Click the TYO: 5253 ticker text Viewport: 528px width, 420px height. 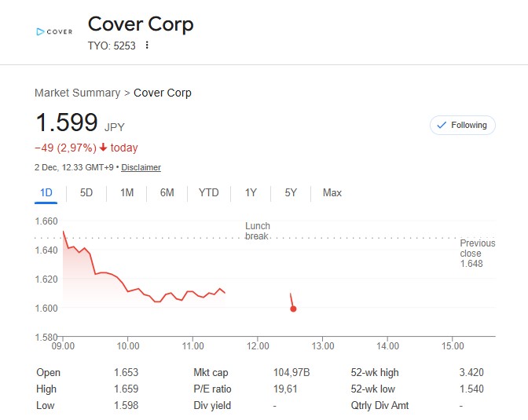112,46
